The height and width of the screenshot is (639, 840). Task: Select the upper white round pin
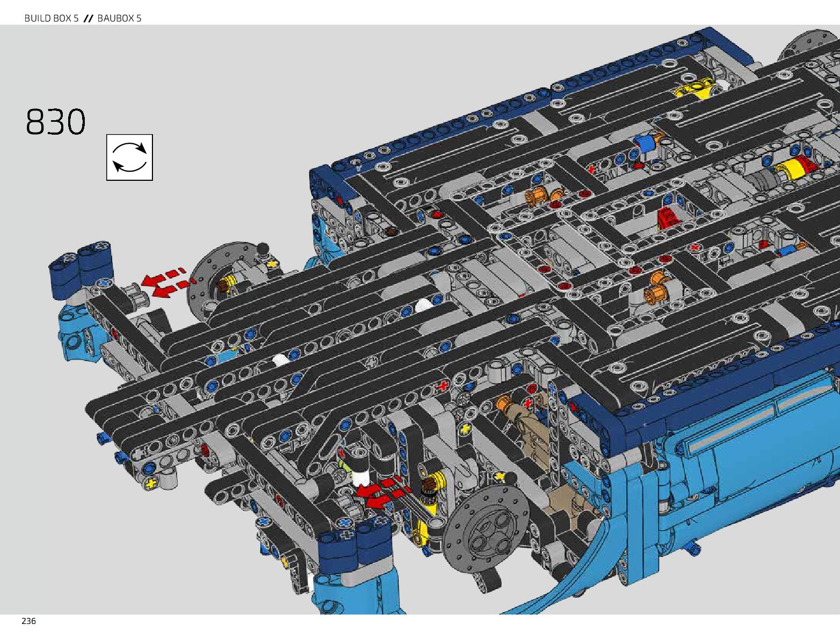(x=423, y=305)
